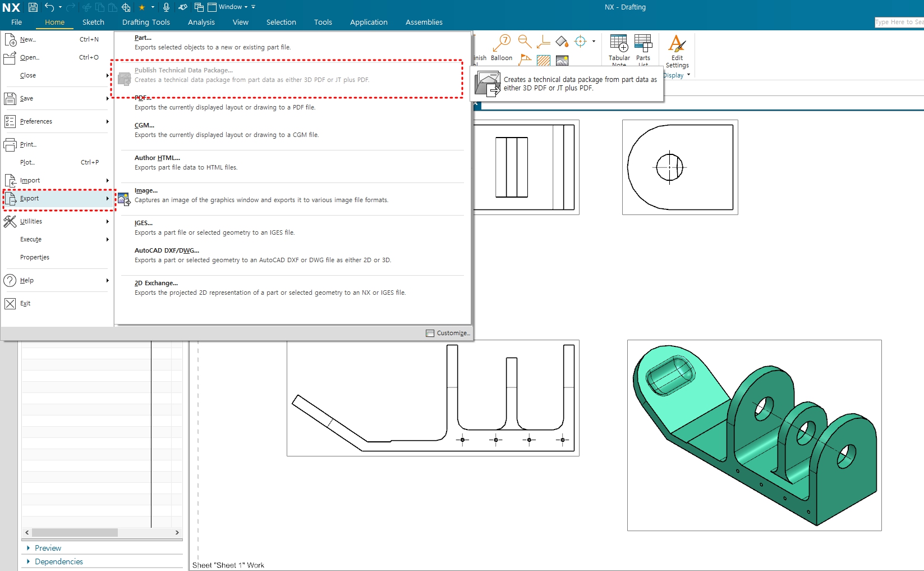This screenshot has width=924, height=571.
Task: Choose Image... export option
Action: 292,195
